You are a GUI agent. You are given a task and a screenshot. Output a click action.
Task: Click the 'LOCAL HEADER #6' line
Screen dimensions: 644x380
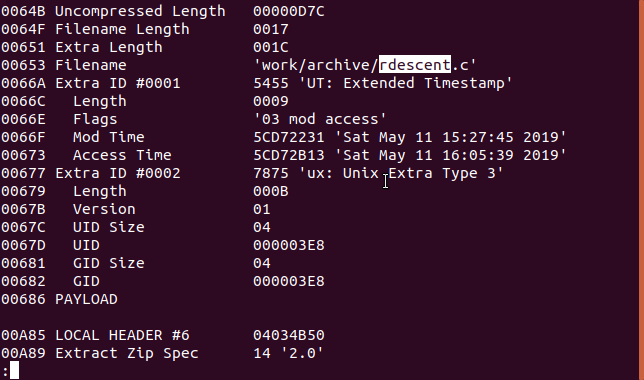click(x=163, y=335)
